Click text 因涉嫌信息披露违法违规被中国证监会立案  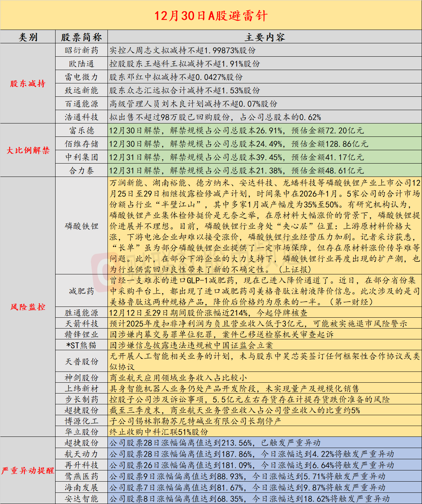tap(191, 345)
